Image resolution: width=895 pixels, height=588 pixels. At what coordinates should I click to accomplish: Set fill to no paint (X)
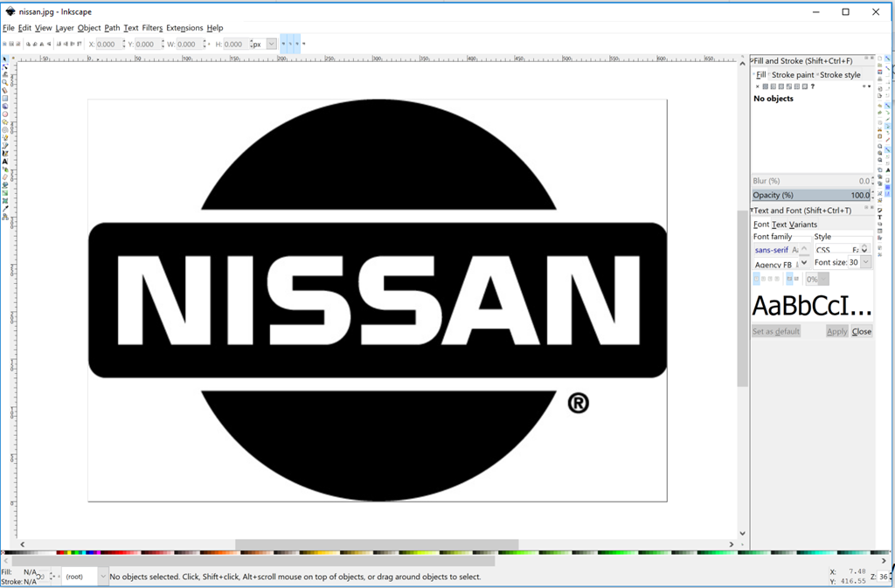pyautogui.click(x=757, y=86)
